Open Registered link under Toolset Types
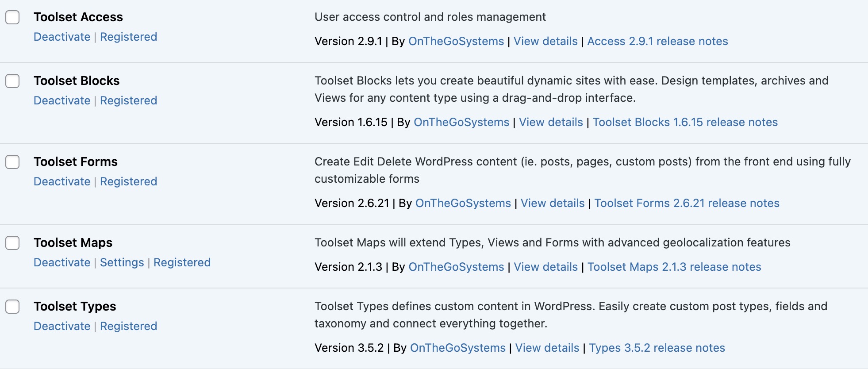 [x=128, y=326]
